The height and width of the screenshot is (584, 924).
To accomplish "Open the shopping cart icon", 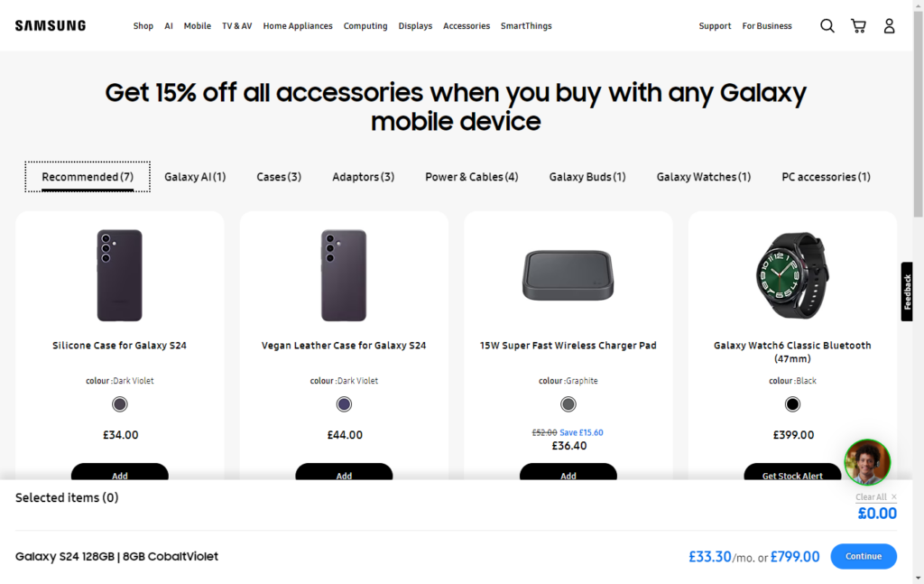I will [858, 26].
